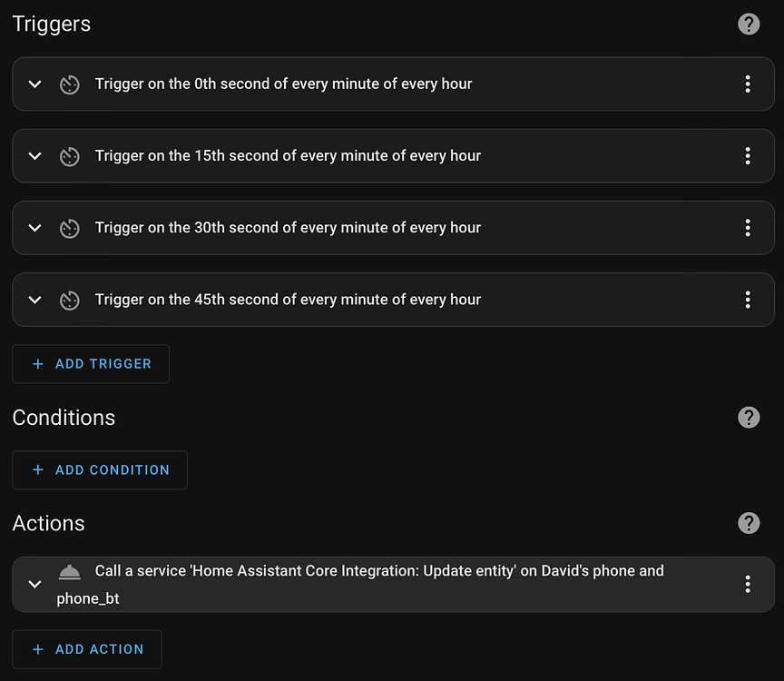
Task: Expand the 45th second trigger details
Action: point(34,300)
